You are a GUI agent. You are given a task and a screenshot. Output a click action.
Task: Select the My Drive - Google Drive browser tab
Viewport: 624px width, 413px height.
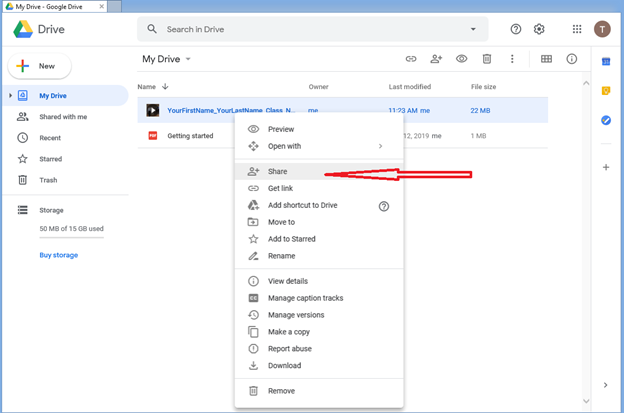[55, 6]
